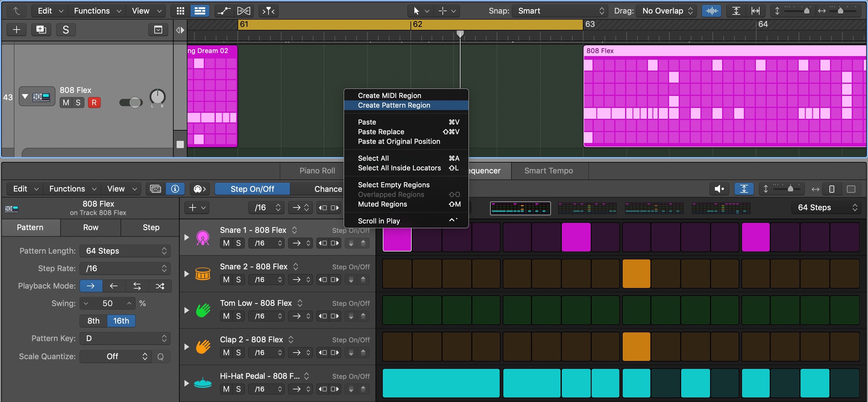The width and height of the screenshot is (868, 402).
Task: Adjust the pan knob on 808 Flex track
Action: (x=157, y=97)
